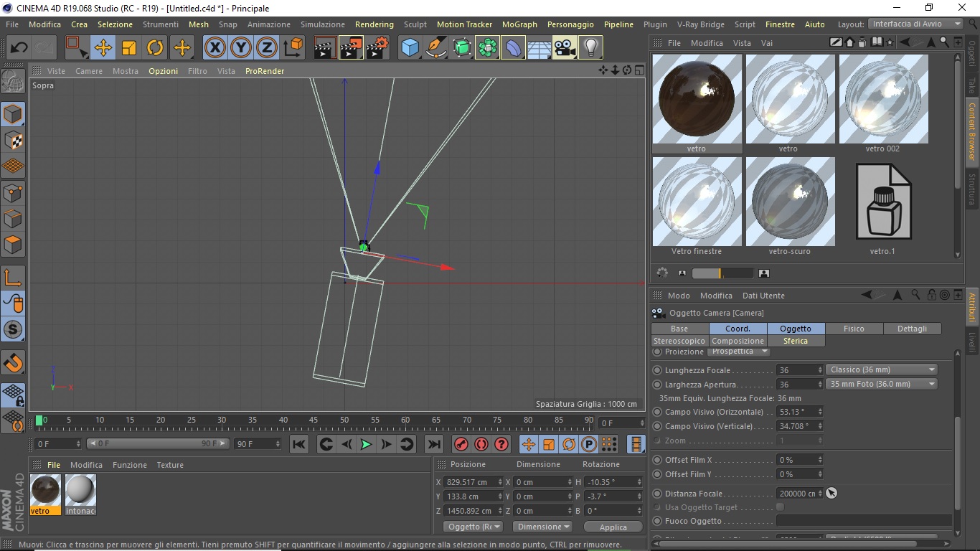Play the animation forward
The width and height of the screenshot is (980, 551).
coord(366,444)
